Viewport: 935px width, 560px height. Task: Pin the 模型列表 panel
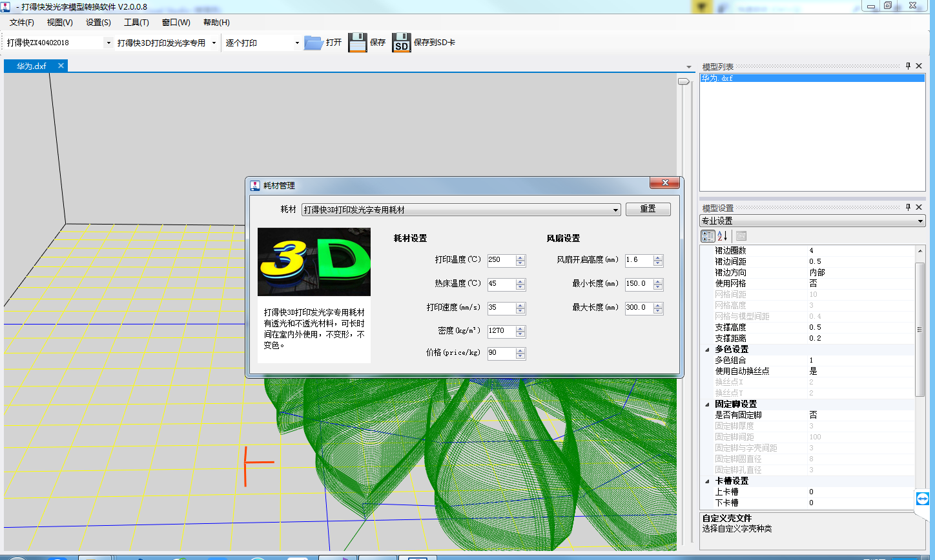[x=908, y=66]
